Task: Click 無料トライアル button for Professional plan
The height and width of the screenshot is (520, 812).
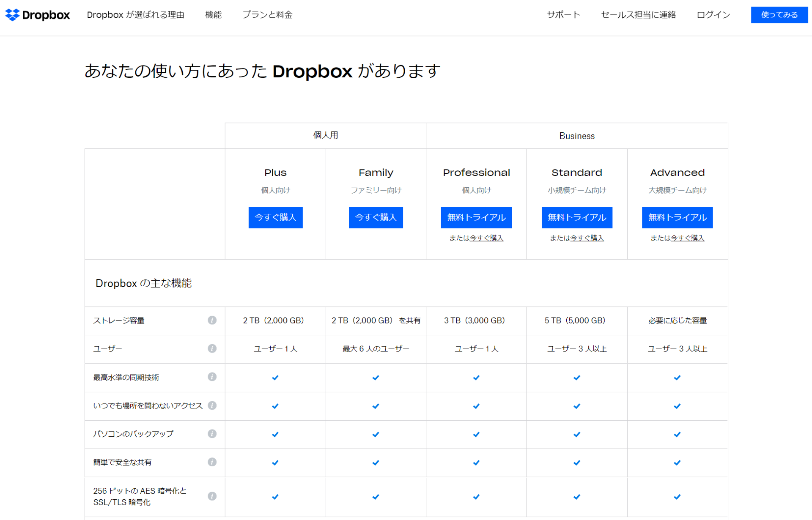Action: pos(477,217)
